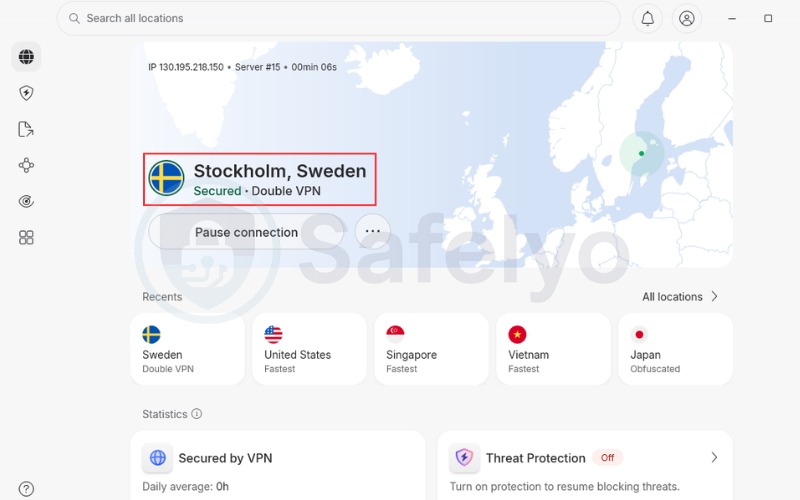This screenshot has width=800, height=500.
Task: Open the globe VPN home sidebar icon
Action: click(x=26, y=57)
